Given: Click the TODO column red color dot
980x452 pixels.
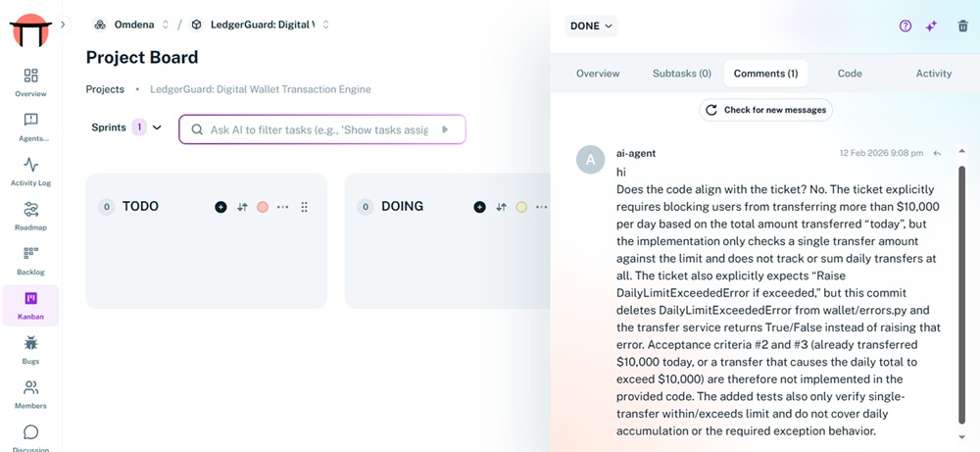Looking at the screenshot, I should pyautogui.click(x=263, y=207).
